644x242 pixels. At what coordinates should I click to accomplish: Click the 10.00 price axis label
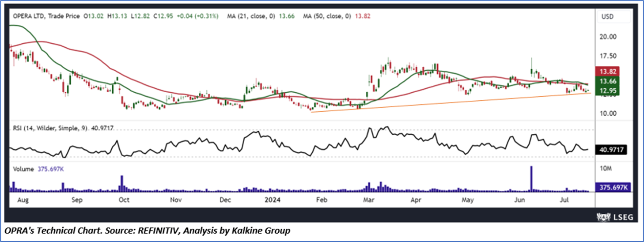point(608,113)
